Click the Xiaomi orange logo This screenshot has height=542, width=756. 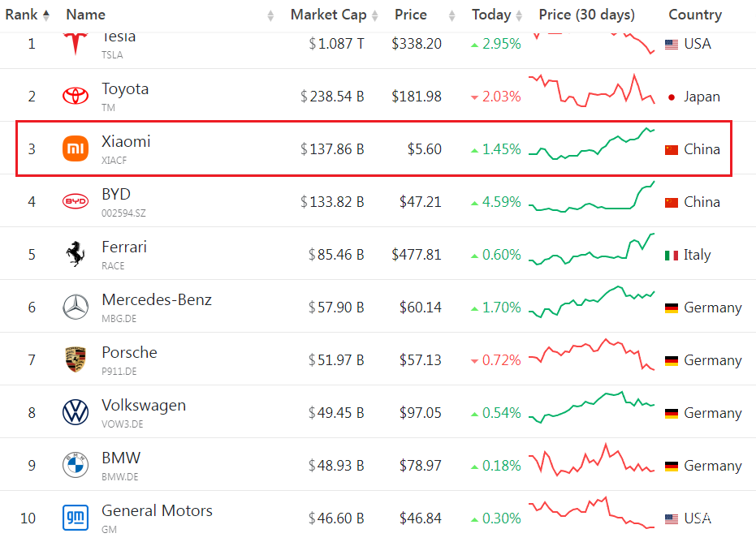click(76, 149)
